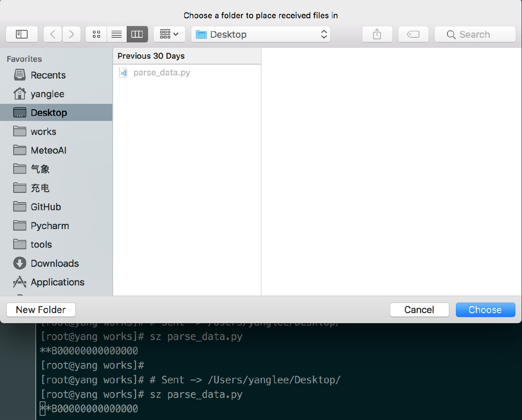Go forward with the right arrow

71,34
